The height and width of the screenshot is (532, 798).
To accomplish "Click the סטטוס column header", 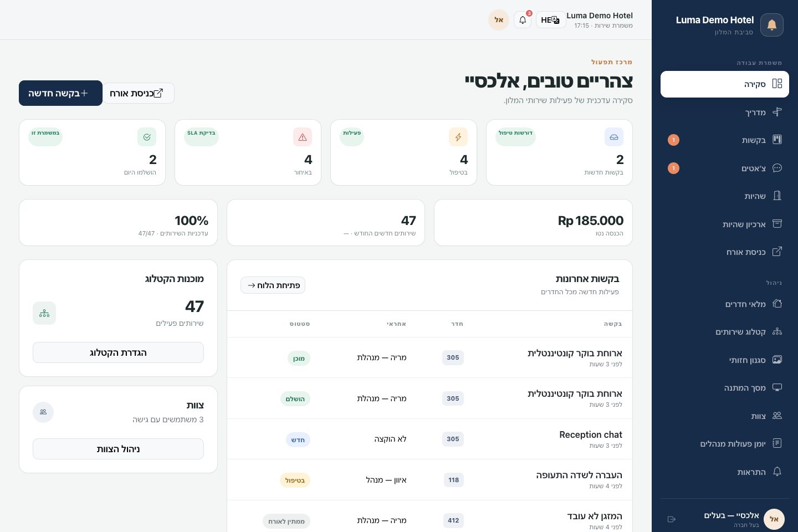I will point(300,324).
